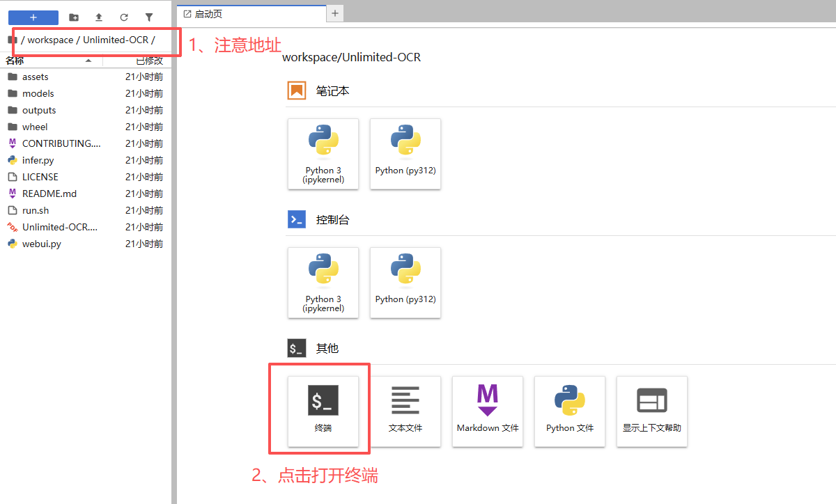The image size is (836, 504).
Task: Select the CONTRIBUTING markdown file
Action: [85, 143]
